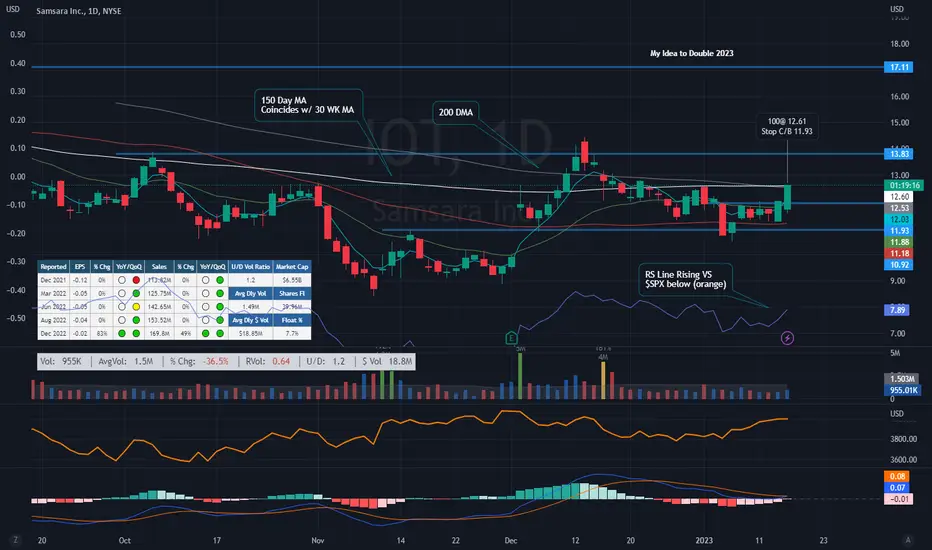
Task: Click the 'Avg Dly Vol' header cell
Action: point(250,294)
